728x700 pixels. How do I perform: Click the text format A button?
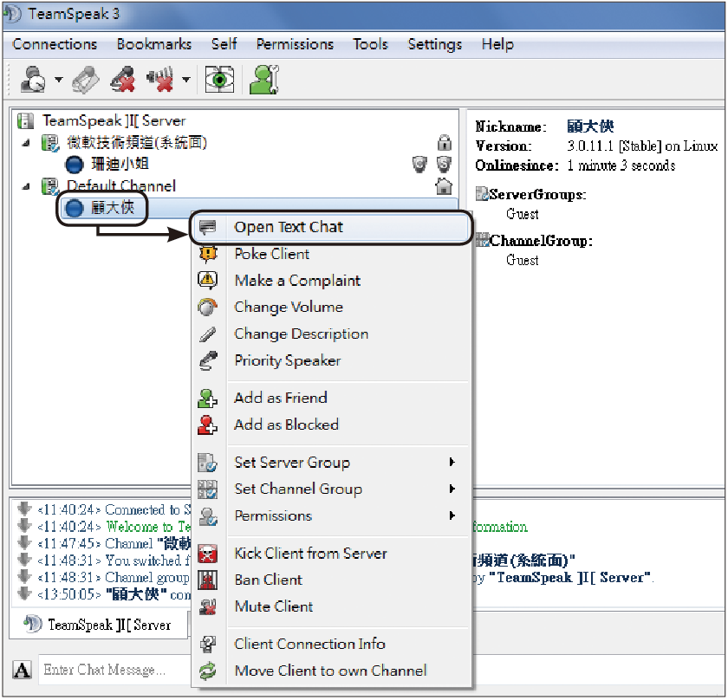[22, 670]
